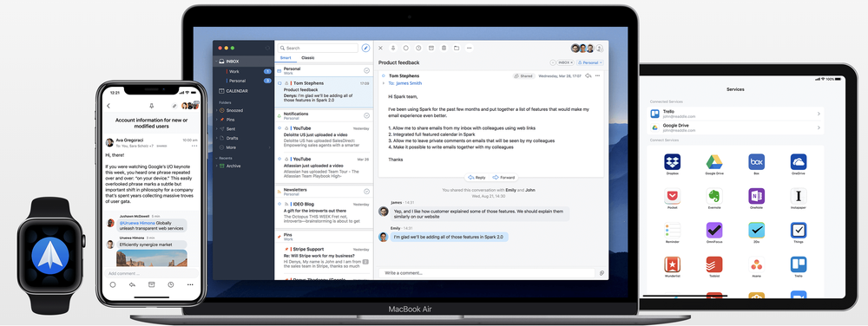Expand the Snoozed folder arrow in sidebar
The image size is (868, 326).
216,110
